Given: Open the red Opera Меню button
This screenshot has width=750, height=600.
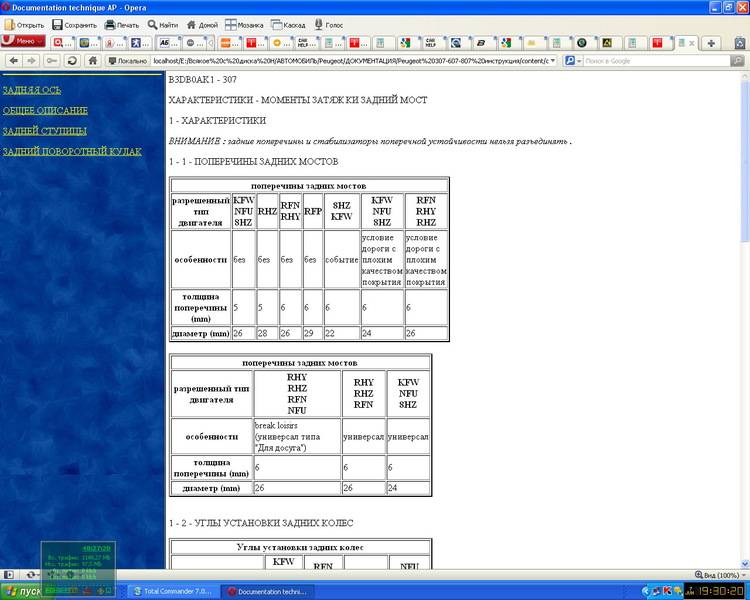Looking at the screenshot, I should click(x=22, y=42).
